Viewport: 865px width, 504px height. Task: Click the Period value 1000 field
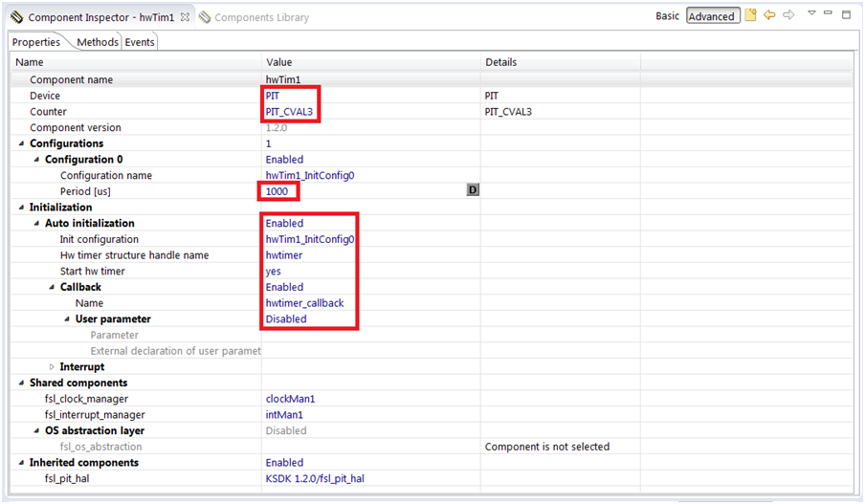point(277,191)
